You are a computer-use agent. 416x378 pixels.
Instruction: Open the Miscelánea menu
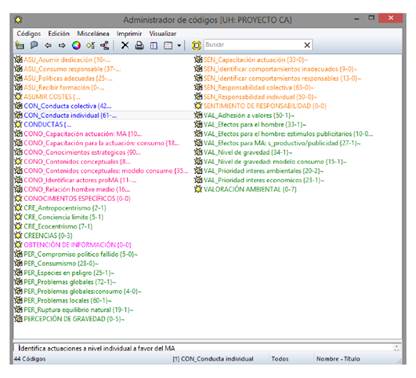pos(93,33)
